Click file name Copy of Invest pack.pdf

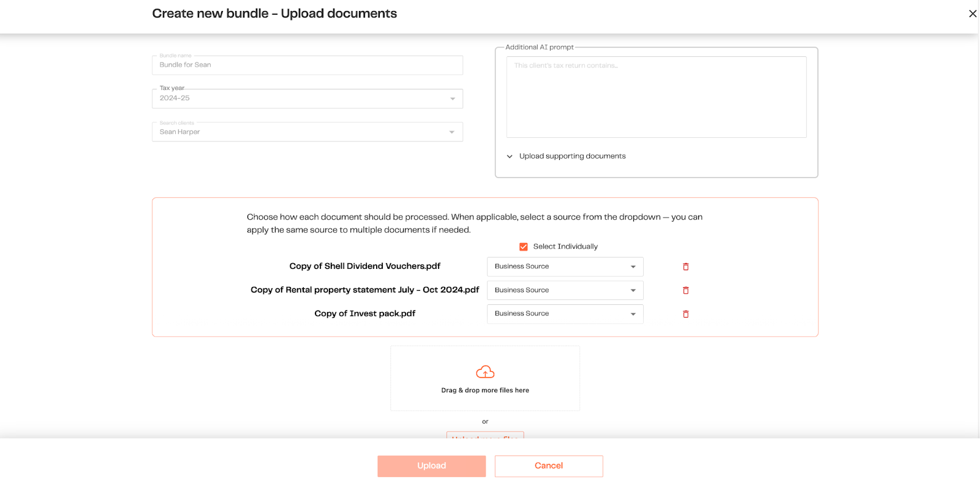pyautogui.click(x=365, y=313)
